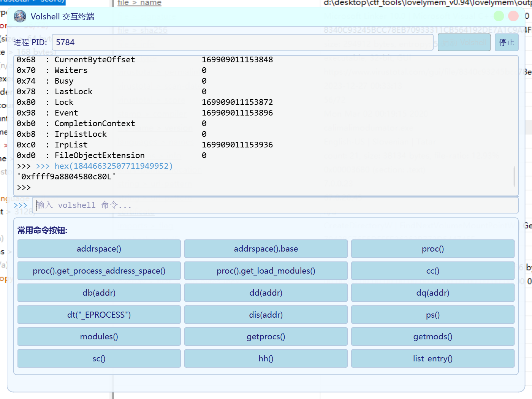Screen dimensions: 532x399
Task: Focus the 进程 PID input field
Action: (x=242, y=42)
